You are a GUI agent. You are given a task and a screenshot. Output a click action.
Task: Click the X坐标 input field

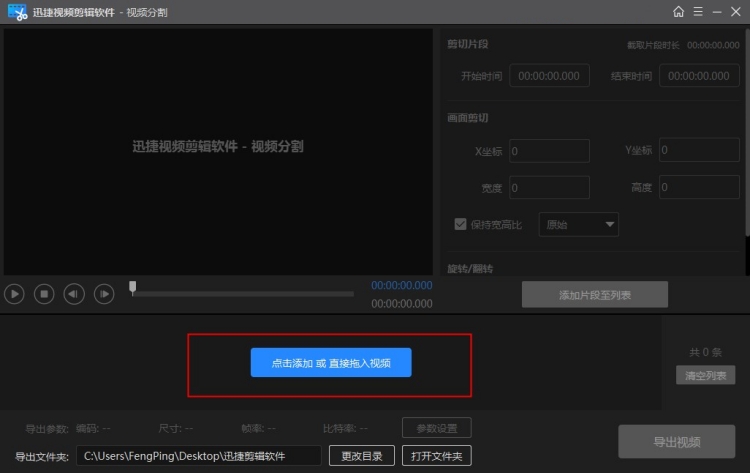coord(549,151)
